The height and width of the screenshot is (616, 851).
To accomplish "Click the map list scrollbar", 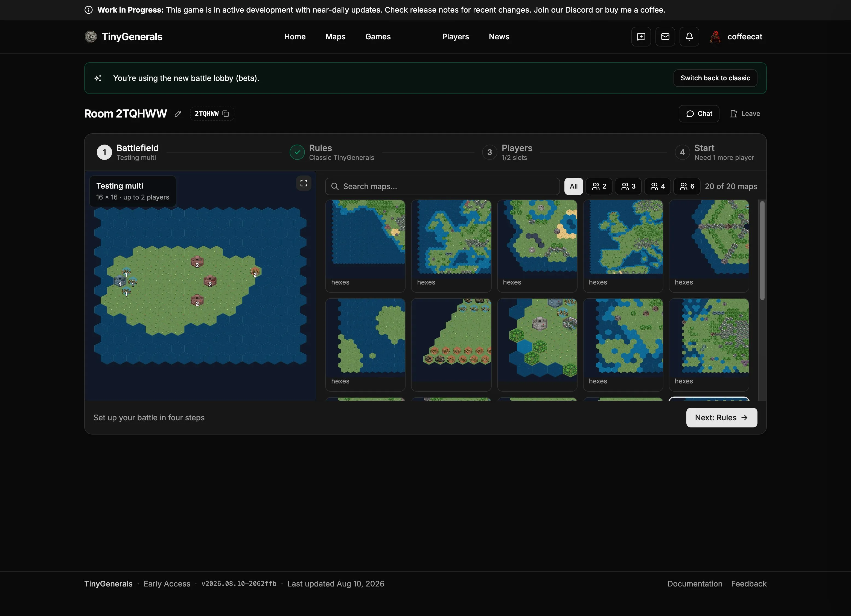I will [x=762, y=250].
